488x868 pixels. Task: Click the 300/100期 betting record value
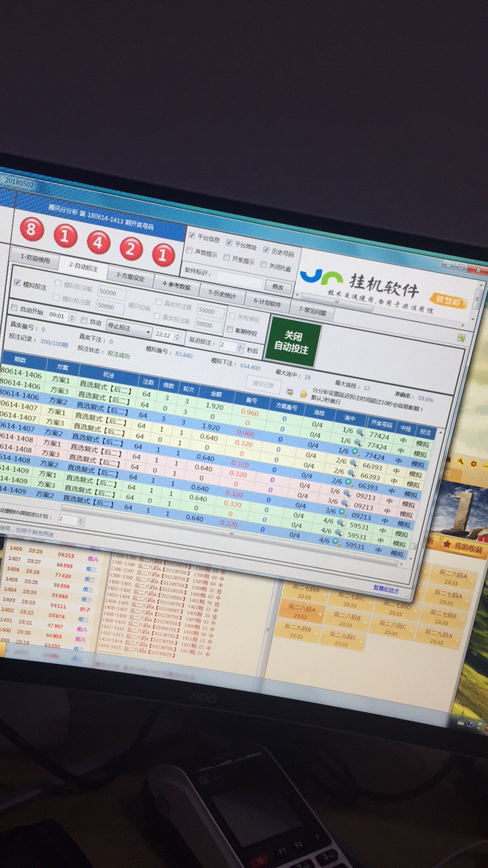pyautogui.click(x=55, y=342)
